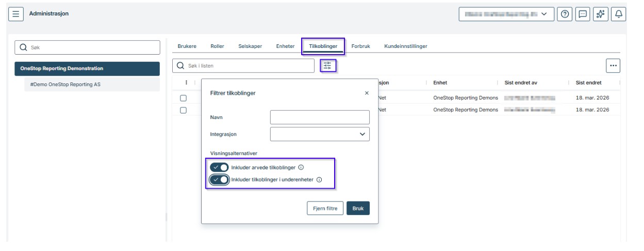Screen dimensions: 644x251
Task: Open the three-dot more options menu
Action: tap(613, 66)
